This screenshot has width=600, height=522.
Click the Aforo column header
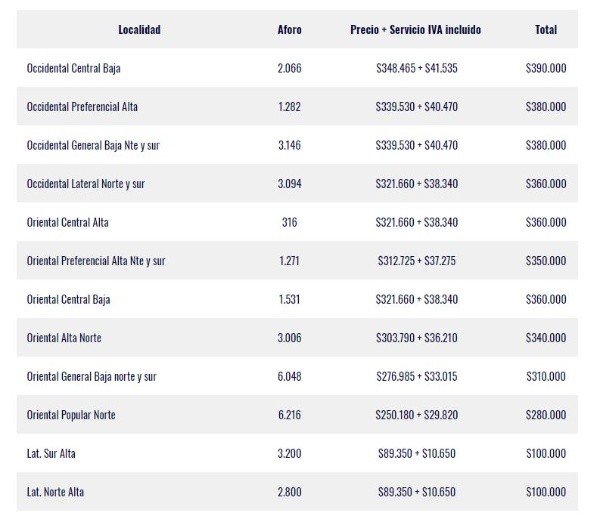point(289,30)
